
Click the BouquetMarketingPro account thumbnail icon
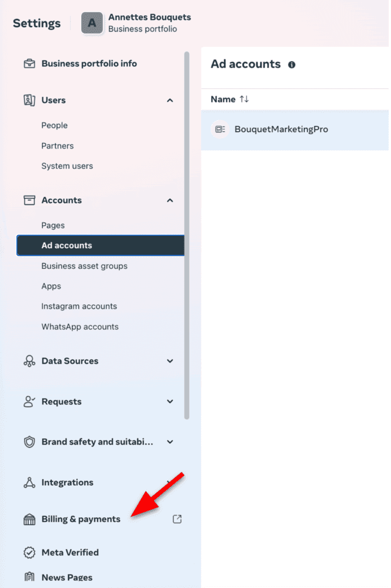point(219,130)
